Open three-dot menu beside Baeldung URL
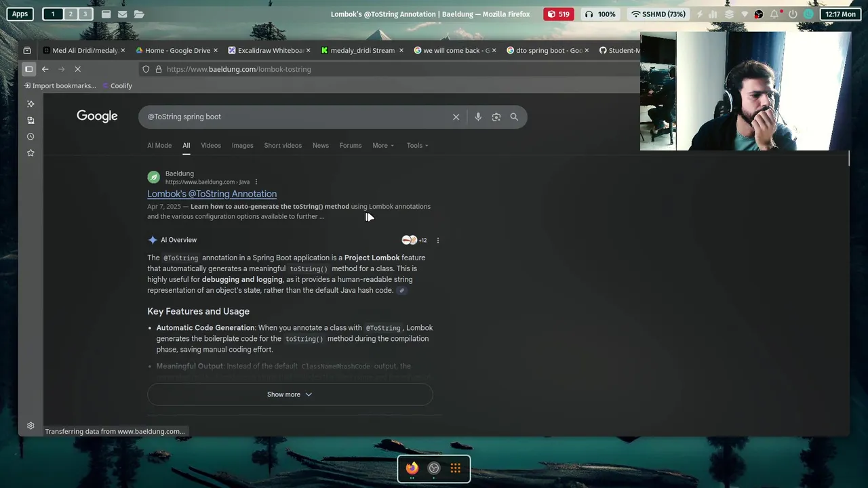 click(x=256, y=182)
